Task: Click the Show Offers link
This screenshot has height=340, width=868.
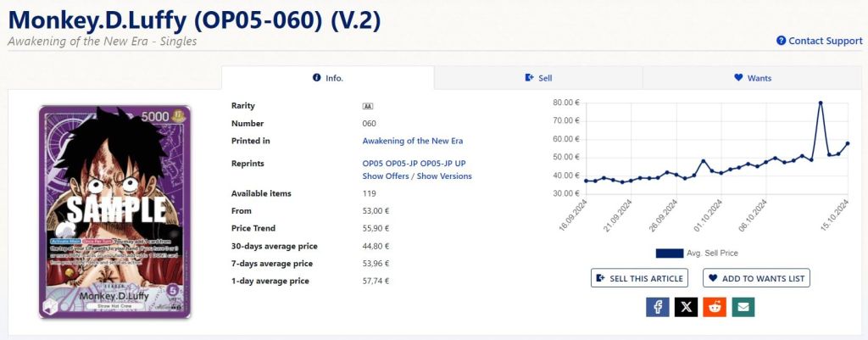Action: [x=386, y=176]
